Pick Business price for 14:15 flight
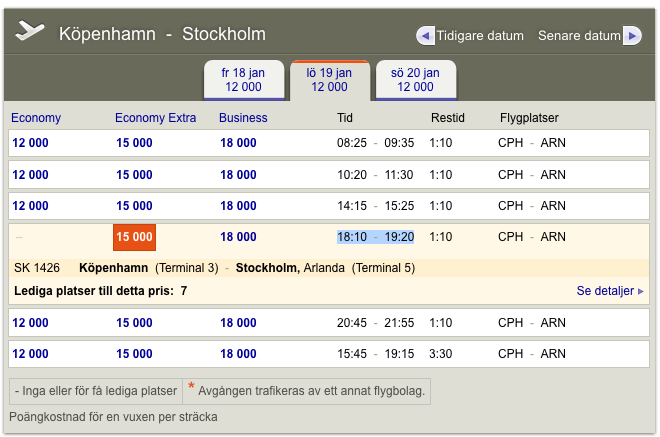660x437 pixels. click(238, 206)
